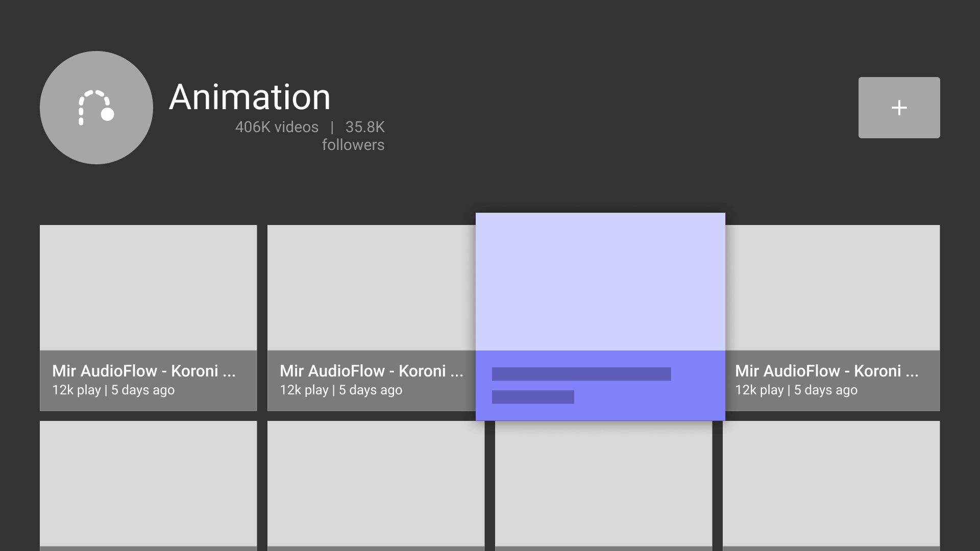Image resolution: width=980 pixels, height=551 pixels.
Task: Click the plus button to follow the channel
Action: 899,108
